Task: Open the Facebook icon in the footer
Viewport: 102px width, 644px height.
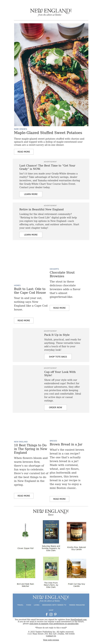Action: click(47, 614)
